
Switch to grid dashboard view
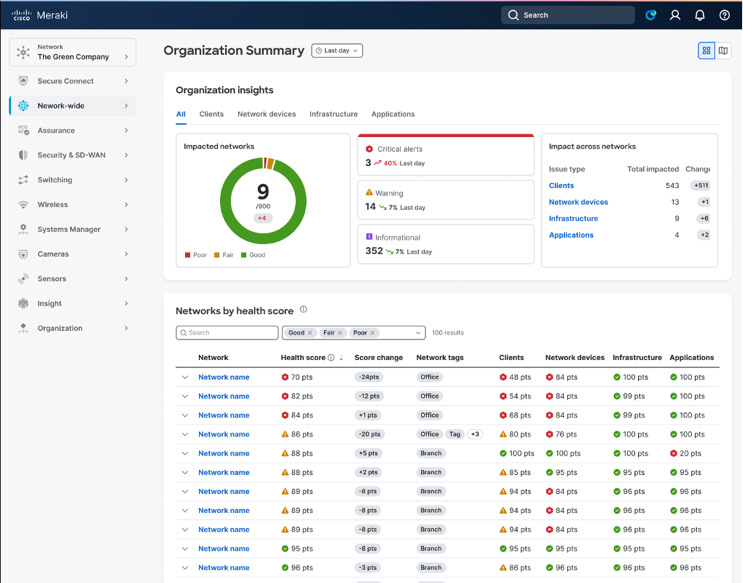[x=706, y=51]
